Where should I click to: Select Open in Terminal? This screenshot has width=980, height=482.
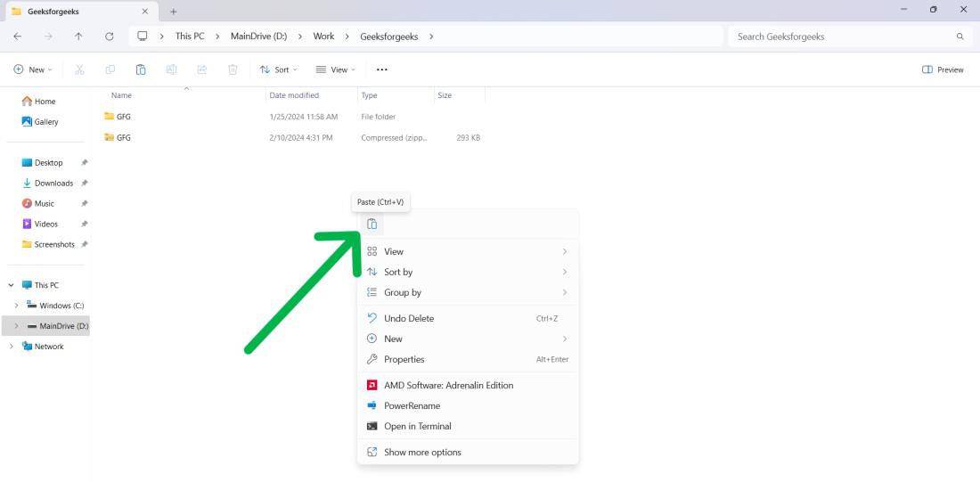click(x=468, y=426)
